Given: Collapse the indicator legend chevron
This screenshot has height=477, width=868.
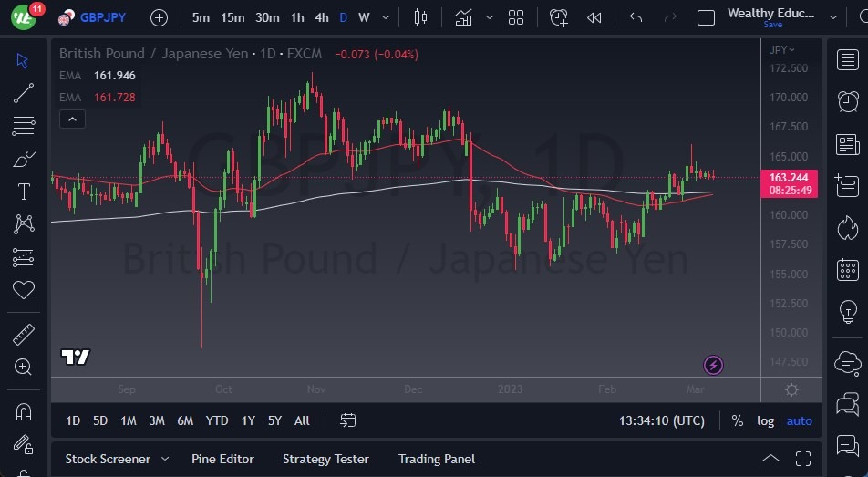Looking at the screenshot, I should [x=73, y=119].
